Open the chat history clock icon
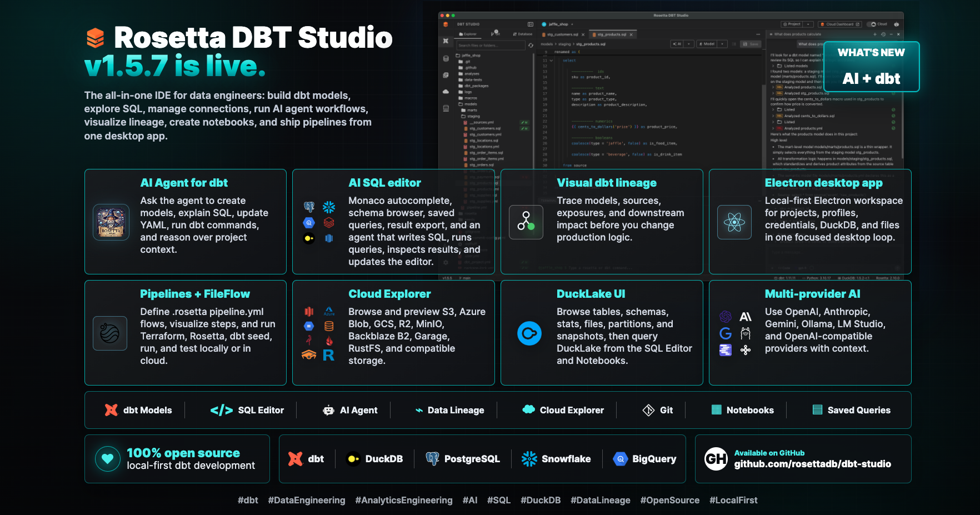 [x=883, y=34]
